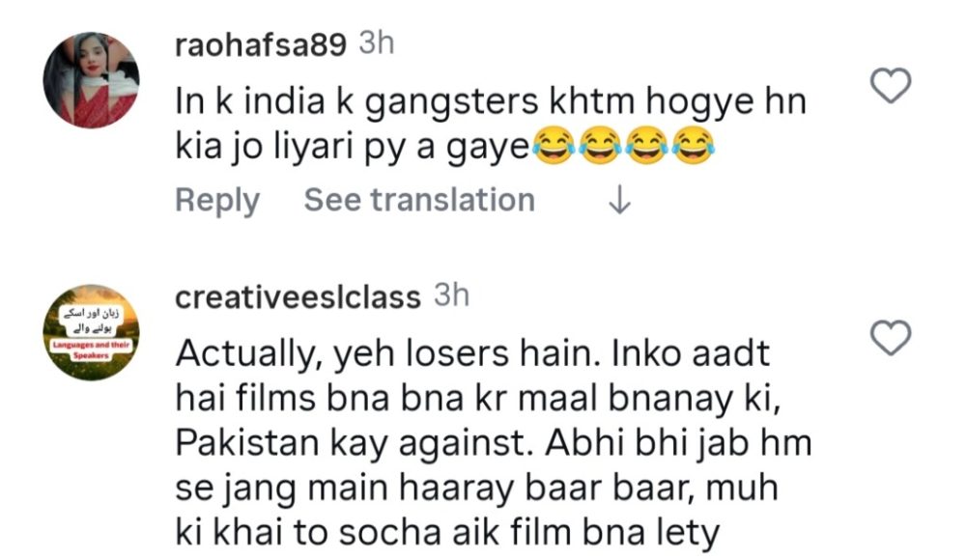Open raohafsa89's profile picture
This screenshot has width=966, height=560.
coord(94,78)
